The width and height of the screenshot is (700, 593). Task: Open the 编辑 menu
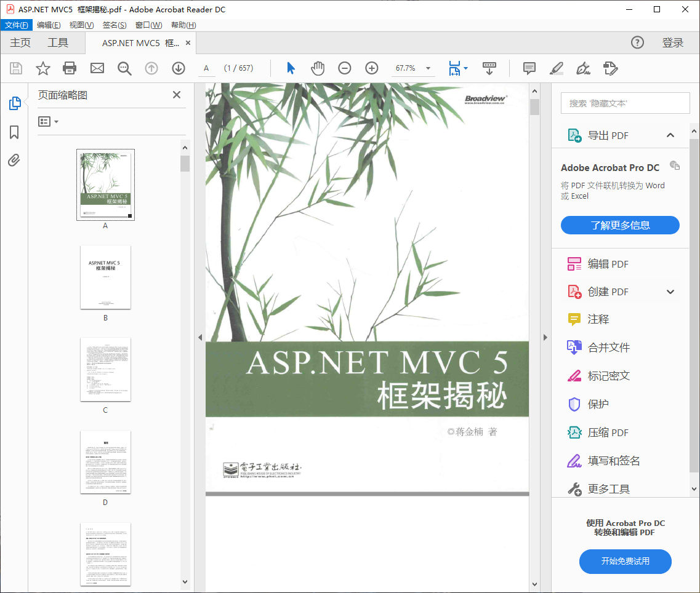[49, 25]
